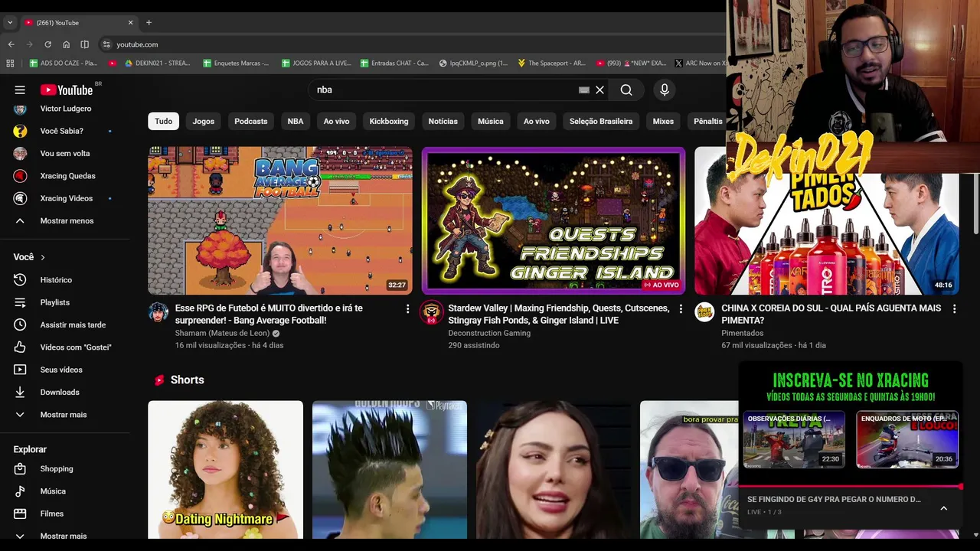Open ADS DO CAZE bookmark
This screenshot has width=980, height=551.
click(64, 64)
